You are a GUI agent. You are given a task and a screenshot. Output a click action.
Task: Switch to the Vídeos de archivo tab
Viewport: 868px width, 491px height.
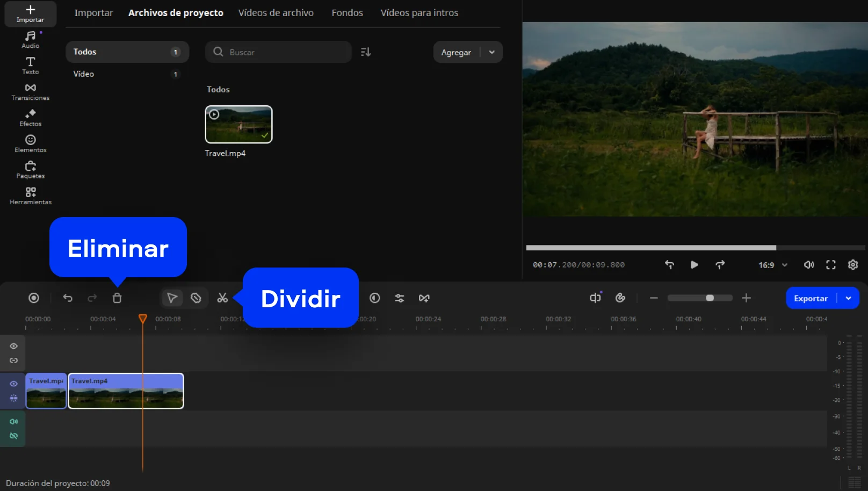(x=276, y=13)
